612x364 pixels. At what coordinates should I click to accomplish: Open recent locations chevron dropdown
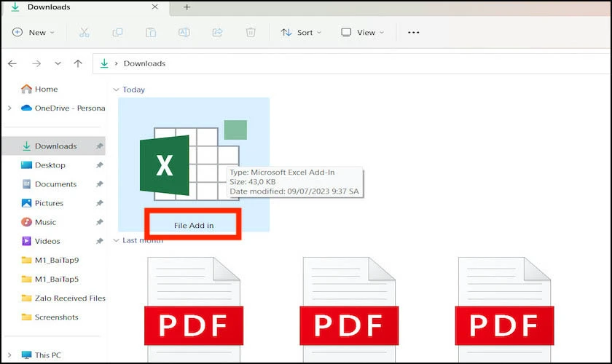[58, 63]
